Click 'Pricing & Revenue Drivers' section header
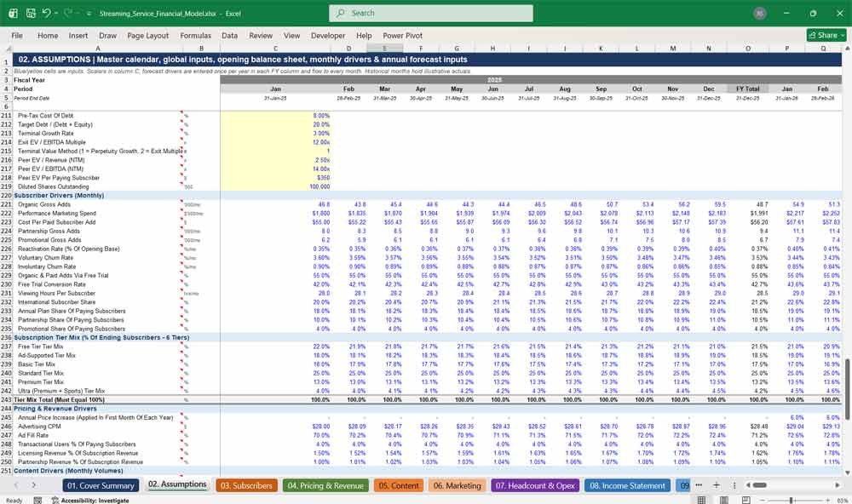 (55, 409)
